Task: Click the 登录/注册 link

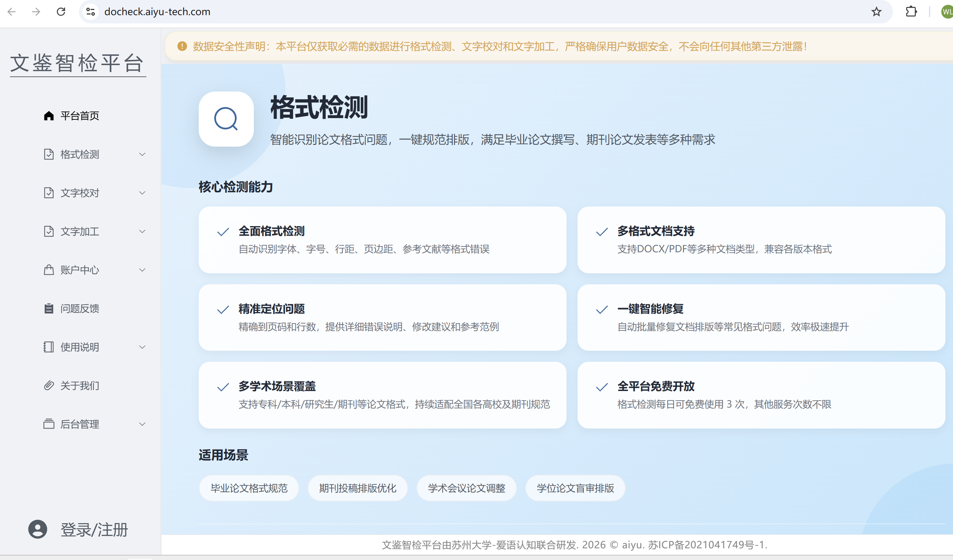Action: tap(94, 529)
